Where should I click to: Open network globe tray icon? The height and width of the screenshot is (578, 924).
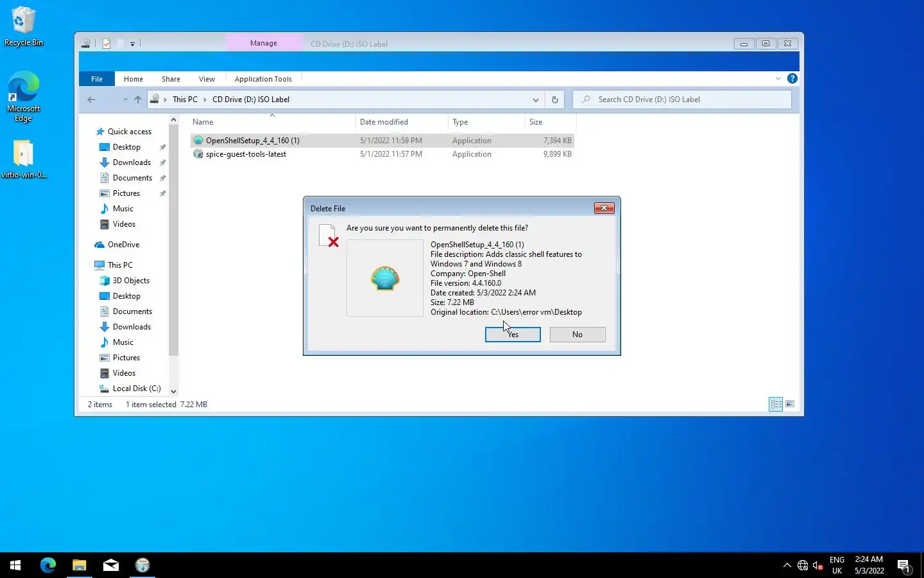(803, 565)
